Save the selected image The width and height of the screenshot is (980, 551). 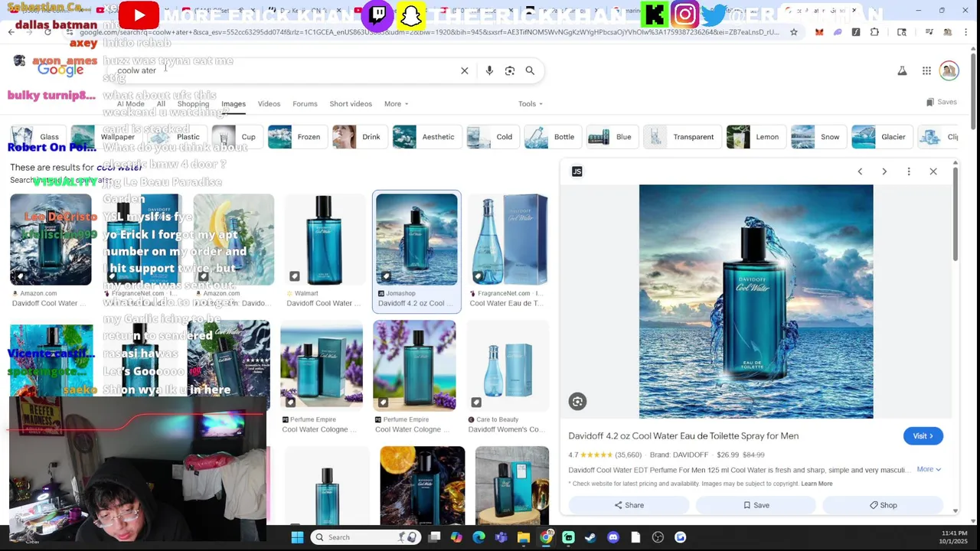click(756, 505)
